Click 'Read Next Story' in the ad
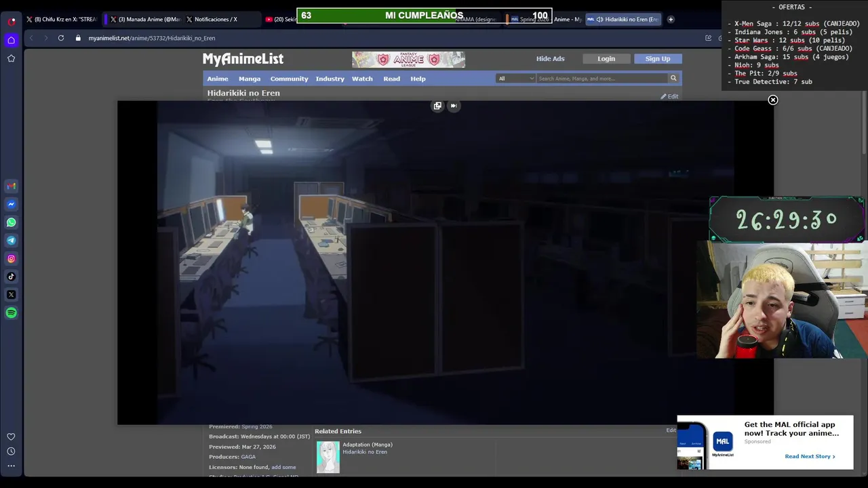The height and width of the screenshot is (488, 868). click(810, 456)
